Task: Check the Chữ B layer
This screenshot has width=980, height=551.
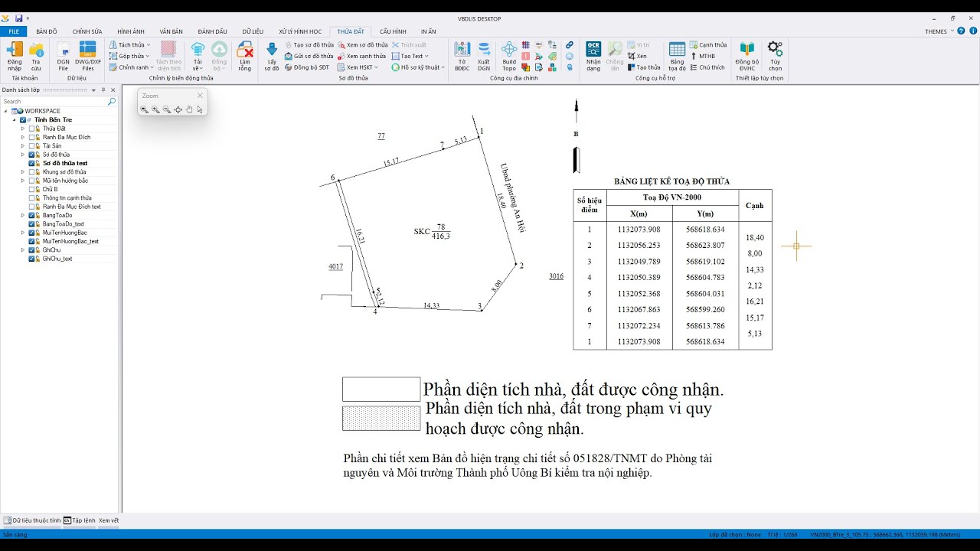Action: tap(32, 189)
